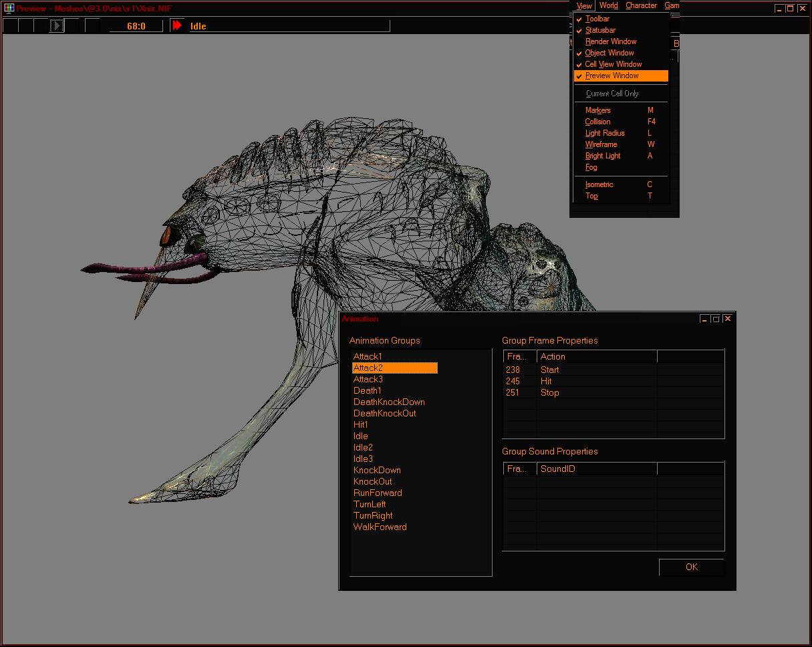The height and width of the screenshot is (647, 812).
Task: Maximize the Animation dialog
Action: tap(716, 319)
